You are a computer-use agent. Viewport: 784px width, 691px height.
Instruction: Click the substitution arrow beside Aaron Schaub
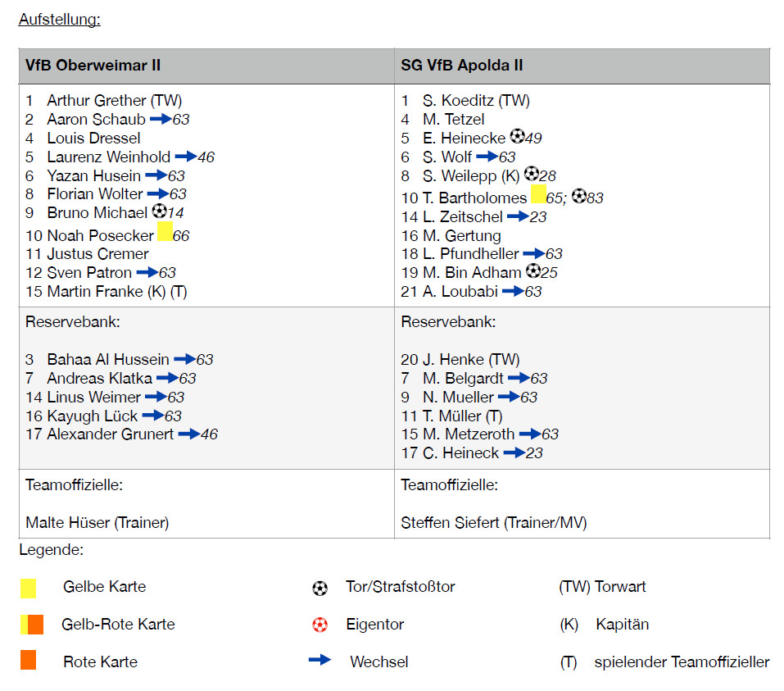tap(160, 119)
